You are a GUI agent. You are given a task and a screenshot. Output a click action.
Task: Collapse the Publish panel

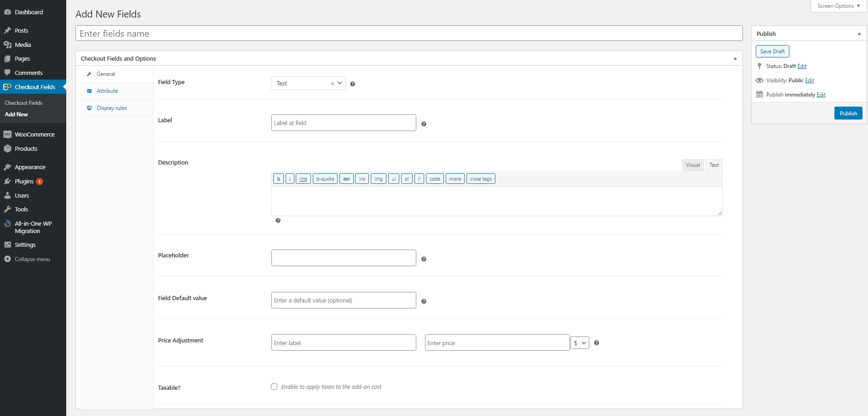tap(859, 34)
